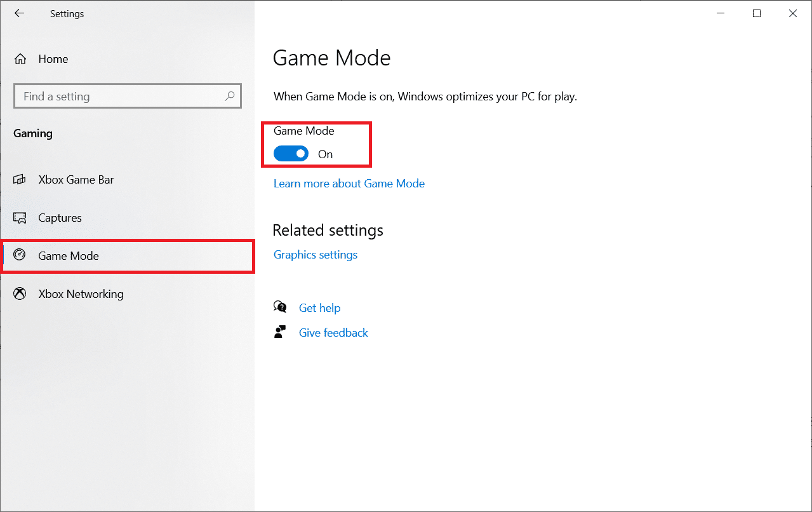The width and height of the screenshot is (812, 512).
Task: Click the Give feedback person icon
Action: pyautogui.click(x=280, y=332)
